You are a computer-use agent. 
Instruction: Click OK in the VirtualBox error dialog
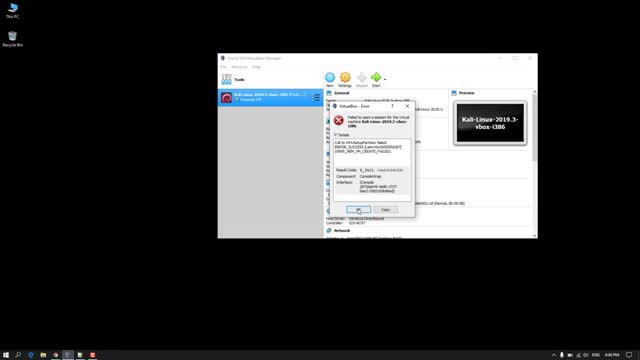point(358,210)
